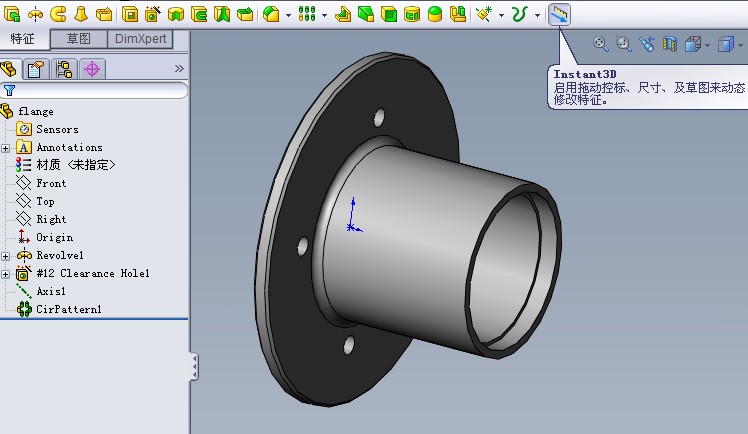
Task: Open the View Orientation dropdown arrow
Action: click(x=707, y=45)
